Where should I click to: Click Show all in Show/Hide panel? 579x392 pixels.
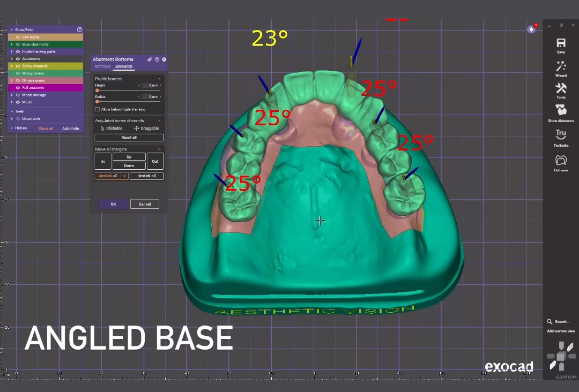point(46,129)
